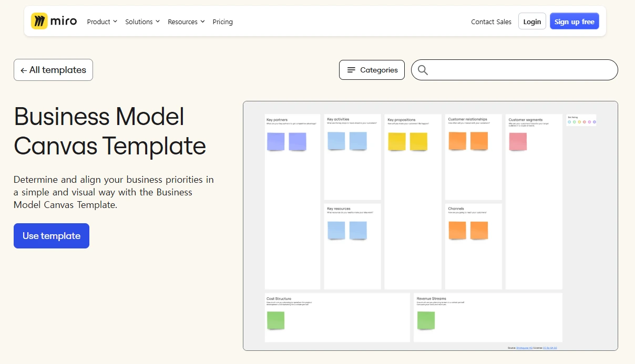
Task: Click the Cost Structure heading in the preview
Action: coord(279,298)
